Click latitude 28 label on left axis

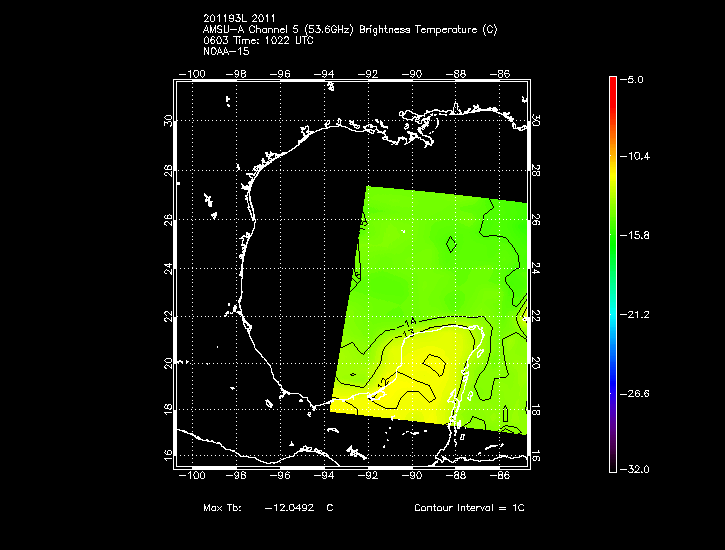(x=168, y=171)
